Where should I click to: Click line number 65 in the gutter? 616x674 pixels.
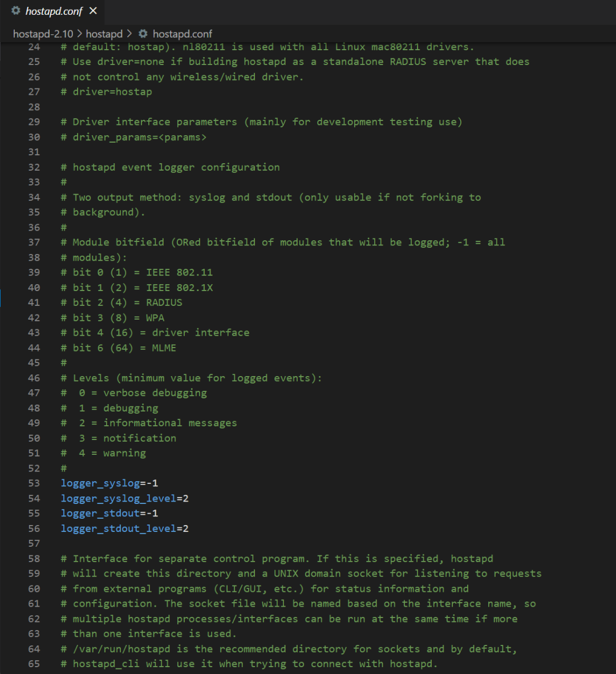34,664
